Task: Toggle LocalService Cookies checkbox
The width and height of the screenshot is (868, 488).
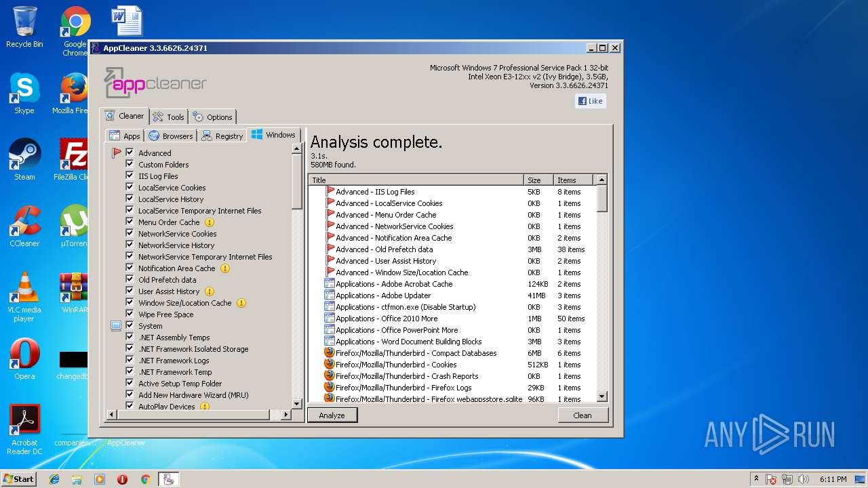Action: pos(130,187)
